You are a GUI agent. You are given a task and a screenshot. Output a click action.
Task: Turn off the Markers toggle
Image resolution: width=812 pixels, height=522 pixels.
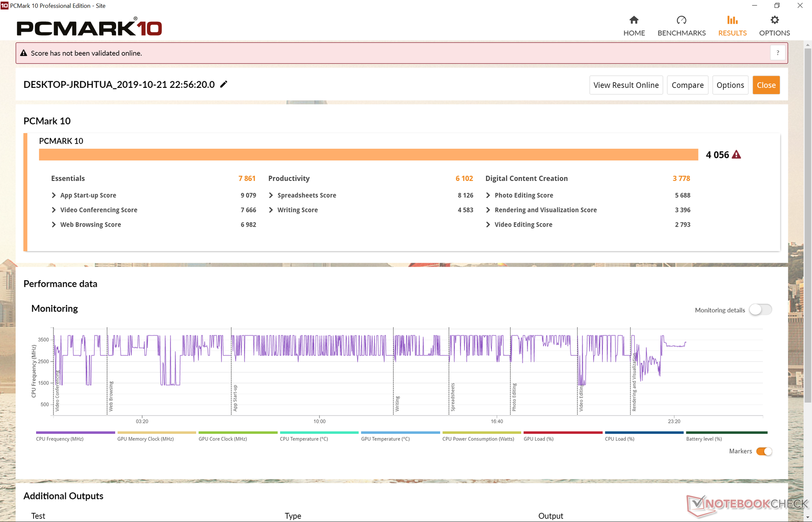[x=764, y=451]
